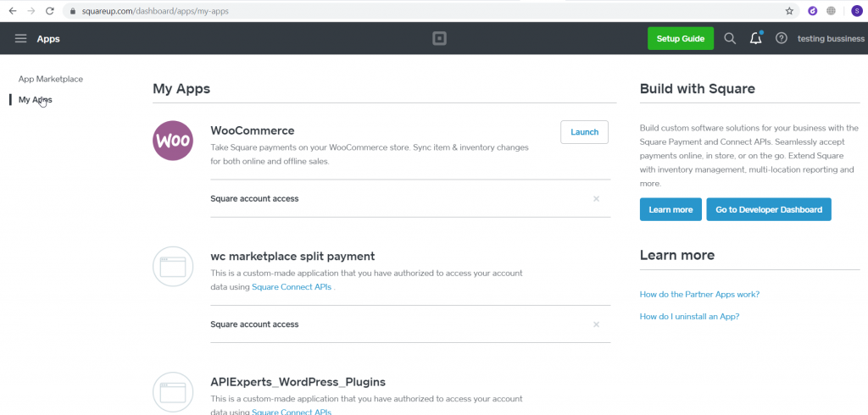Remove WooCommerce Square account access
Viewport: 868px width, 415px height.
tap(596, 199)
